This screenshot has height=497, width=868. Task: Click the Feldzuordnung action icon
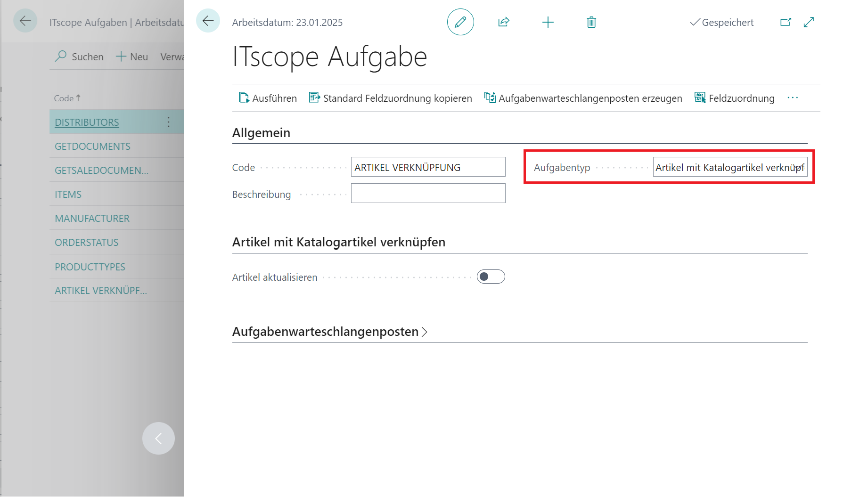point(700,98)
